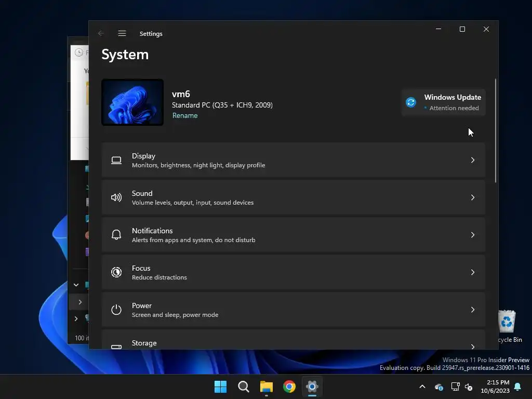Click the Rename link for vm6

[x=185, y=115]
